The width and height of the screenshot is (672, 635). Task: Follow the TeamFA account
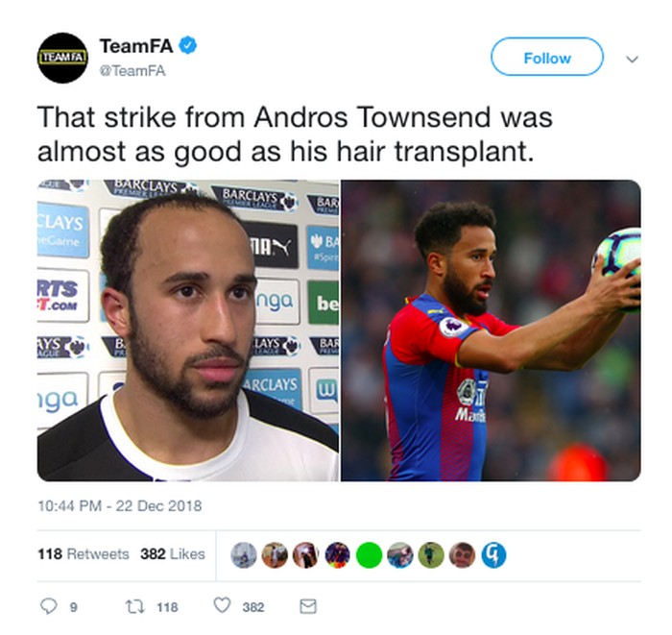(547, 57)
